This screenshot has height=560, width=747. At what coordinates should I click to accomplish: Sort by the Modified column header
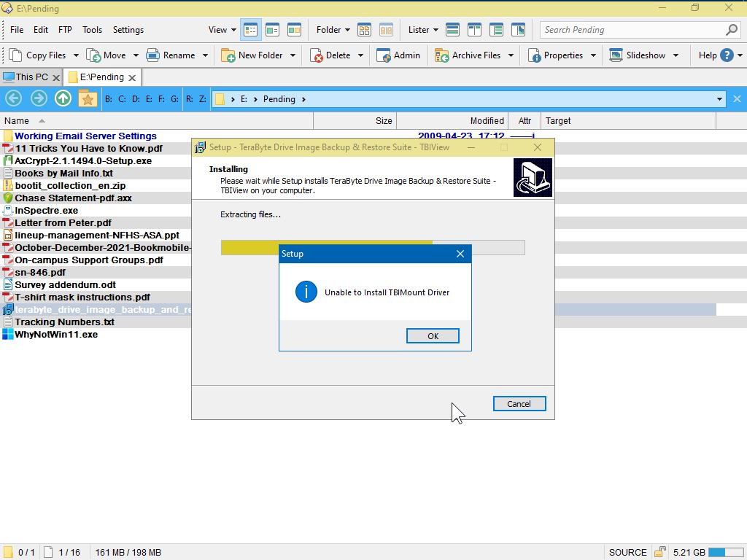coord(452,121)
